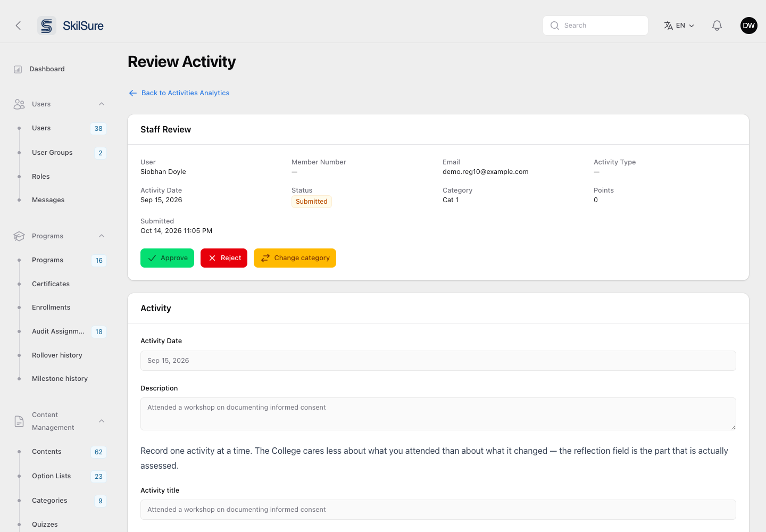This screenshot has height=532, width=766.
Task: Click the translate language icon
Action: (x=669, y=26)
